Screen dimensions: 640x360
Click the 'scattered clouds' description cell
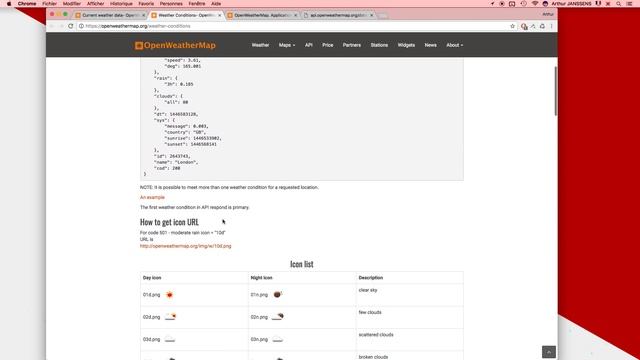409,340
